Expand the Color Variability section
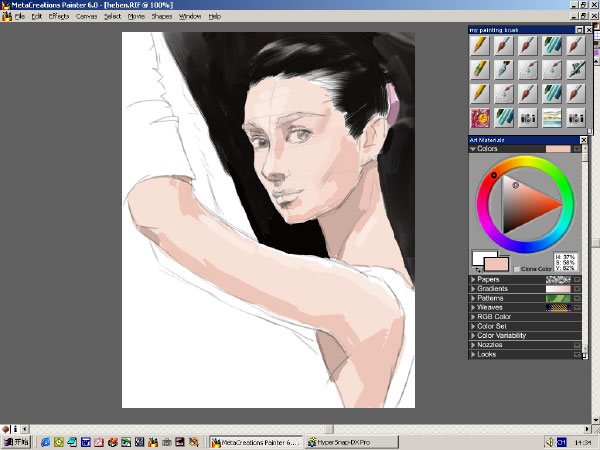 473,335
